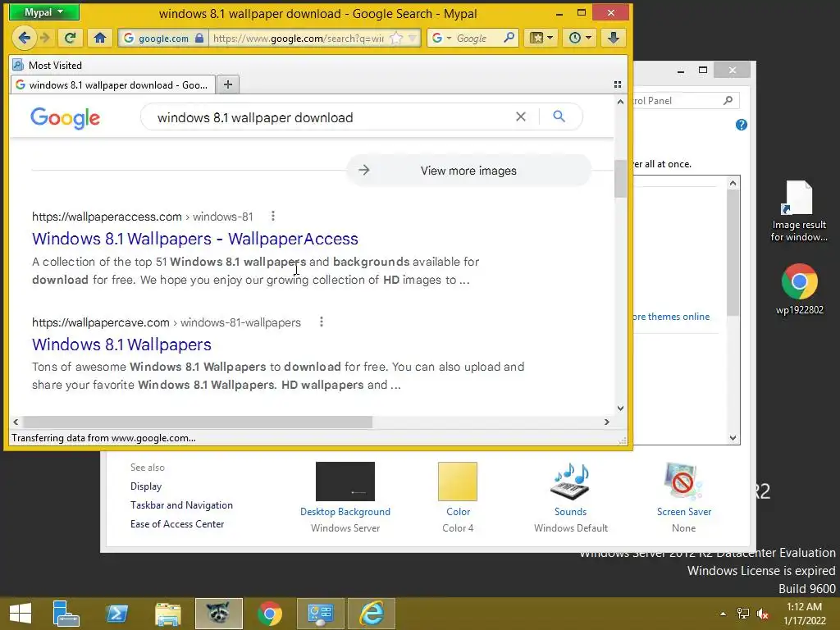Open Control Panel help question mark icon

coord(742,125)
